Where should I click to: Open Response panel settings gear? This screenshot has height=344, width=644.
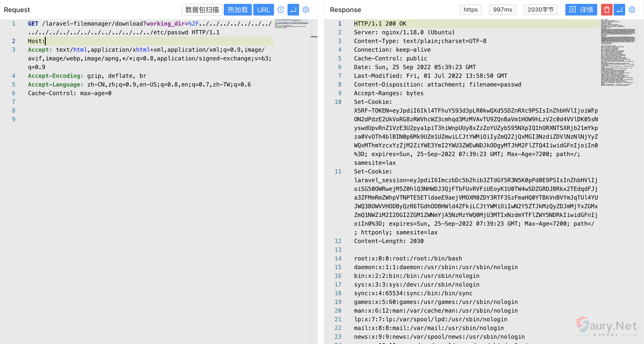click(x=632, y=10)
